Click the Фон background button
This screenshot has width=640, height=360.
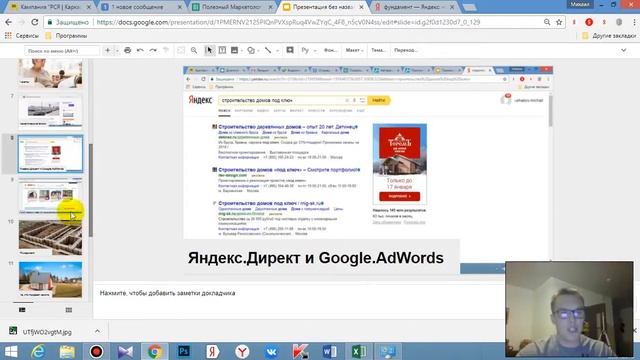tap(330, 50)
